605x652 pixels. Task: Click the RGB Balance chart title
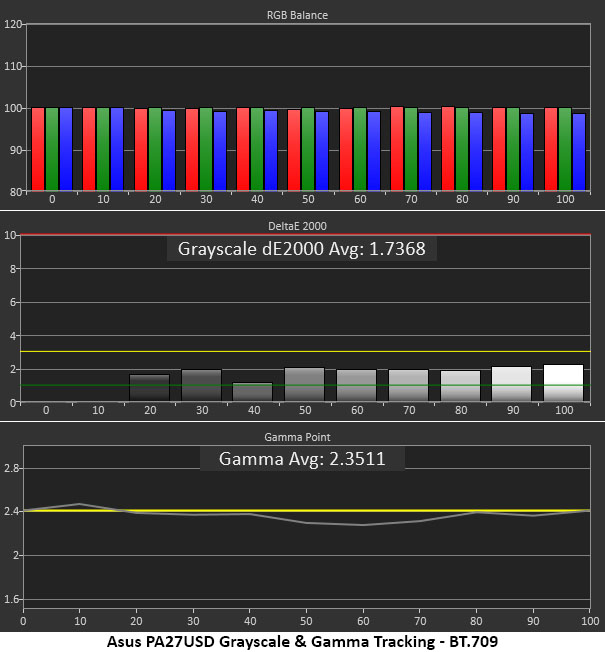297,15
